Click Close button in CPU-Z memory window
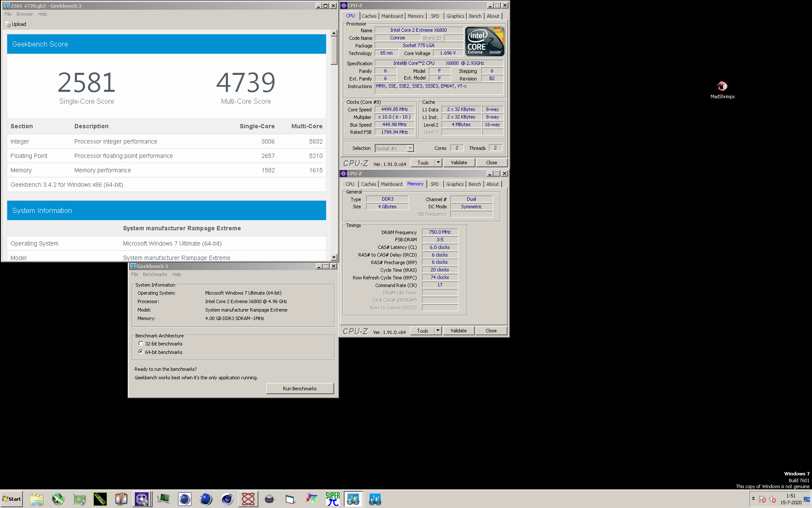The image size is (812, 508). click(x=491, y=331)
